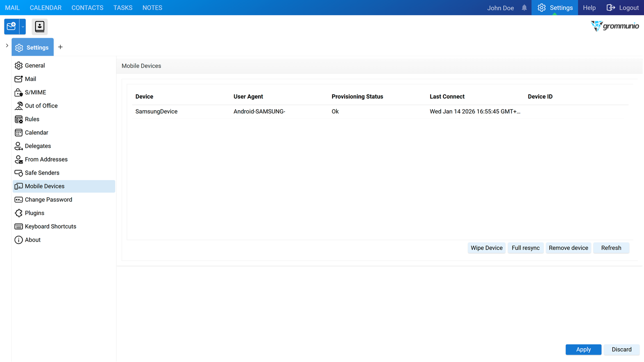Screen dimensions: 644x362
Task: Sort by User Agent column header
Action: pyautogui.click(x=248, y=96)
